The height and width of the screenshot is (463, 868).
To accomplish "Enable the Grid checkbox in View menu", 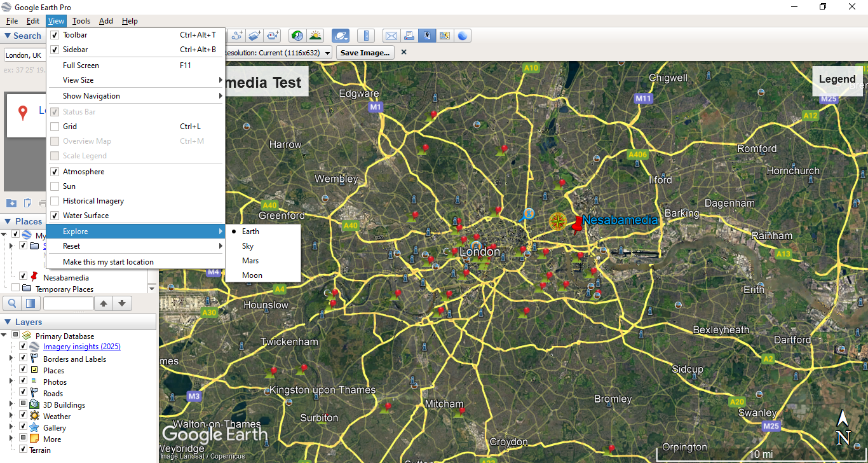I will pos(55,127).
